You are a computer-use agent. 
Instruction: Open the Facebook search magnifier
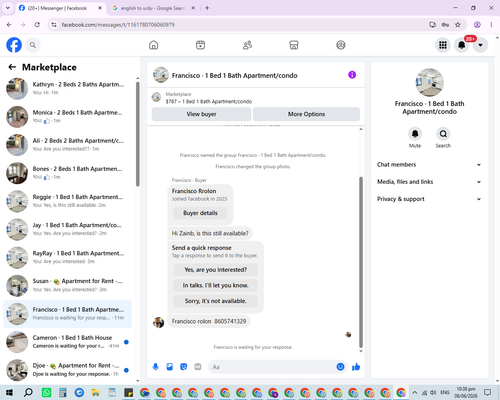pos(33,45)
